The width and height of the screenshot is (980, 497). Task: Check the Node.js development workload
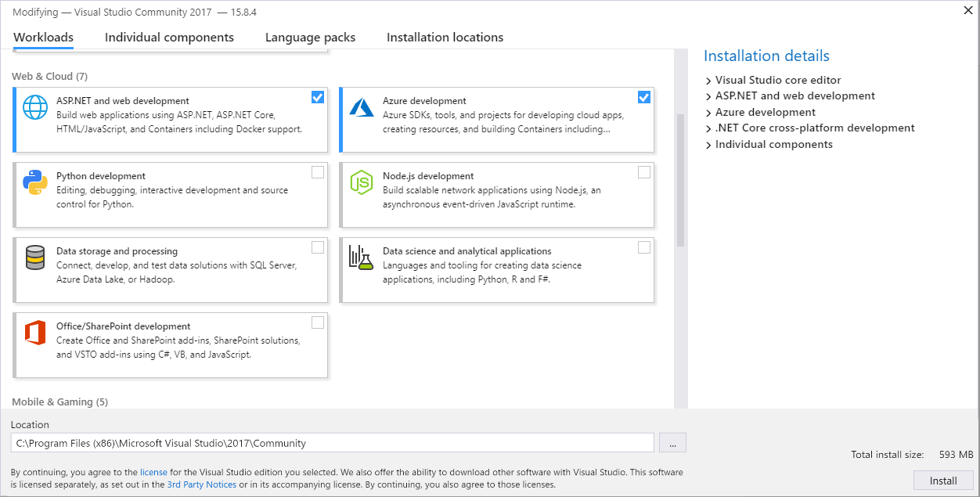[643, 173]
